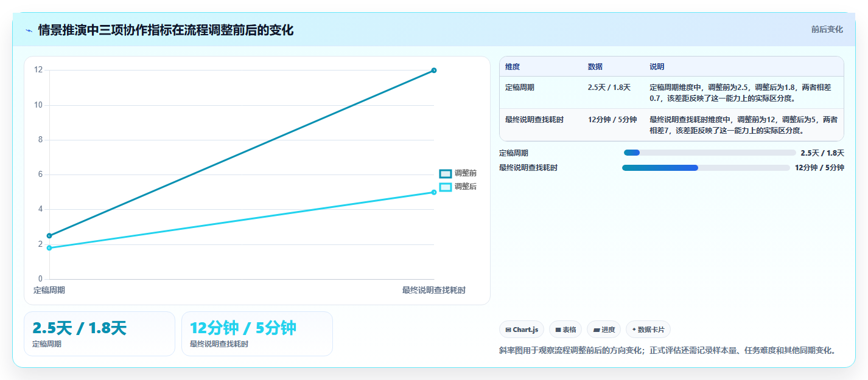Click the panel title 情景推演中三项协作指标
The width and height of the screenshot is (868, 380).
166,30
